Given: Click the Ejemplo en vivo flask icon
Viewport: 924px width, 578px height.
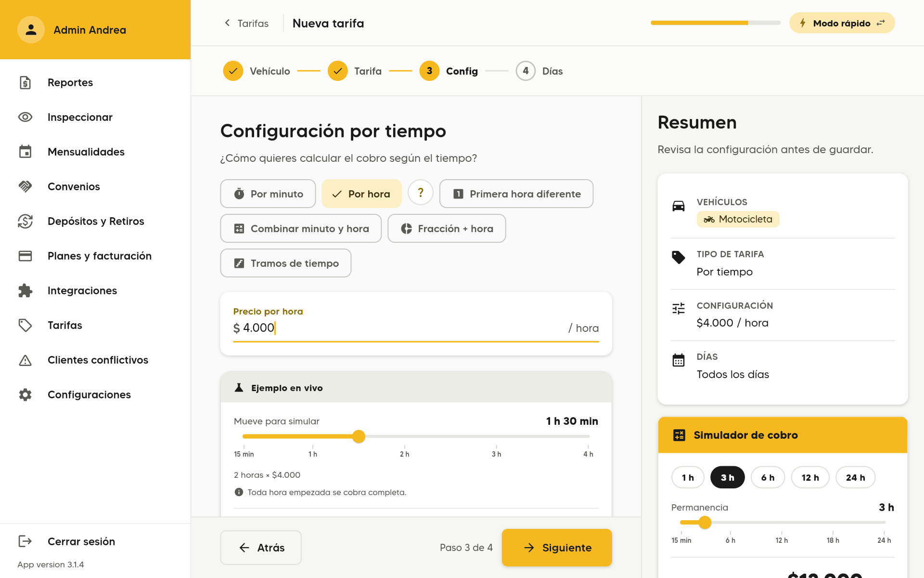Looking at the screenshot, I should [239, 388].
